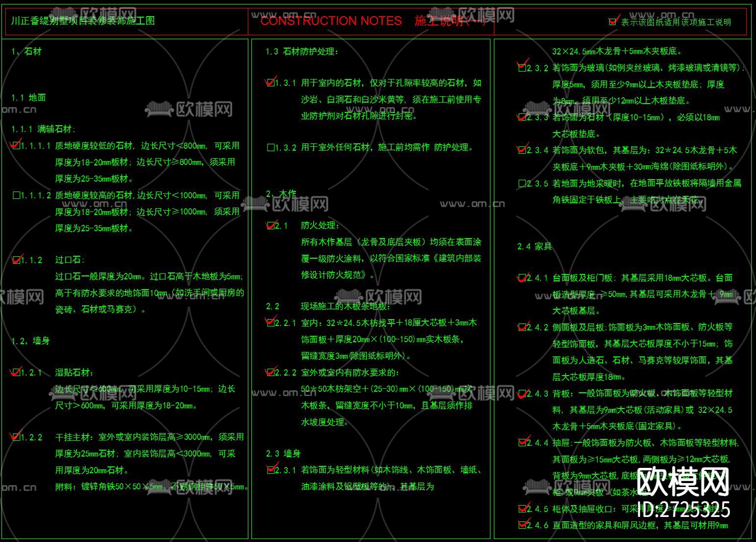The height and width of the screenshot is (542, 756).
Task: Click the red legend checkmark icon top right
Action: tap(613, 21)
